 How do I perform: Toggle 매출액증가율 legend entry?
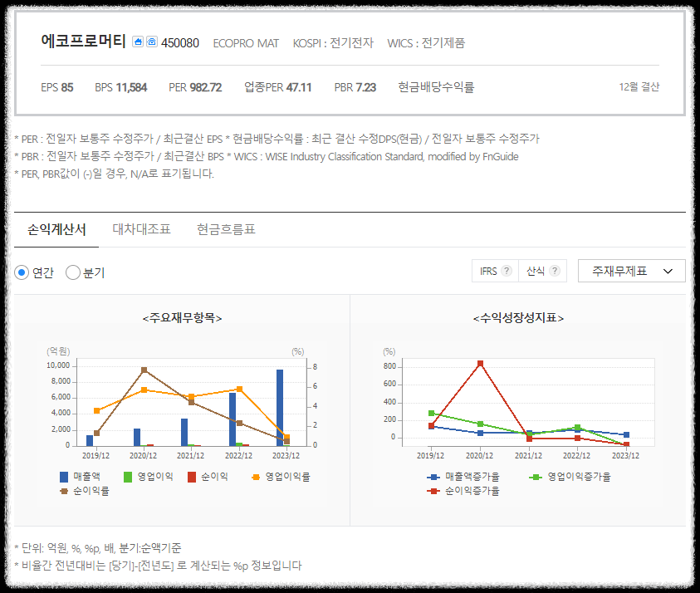pos(463,477)
